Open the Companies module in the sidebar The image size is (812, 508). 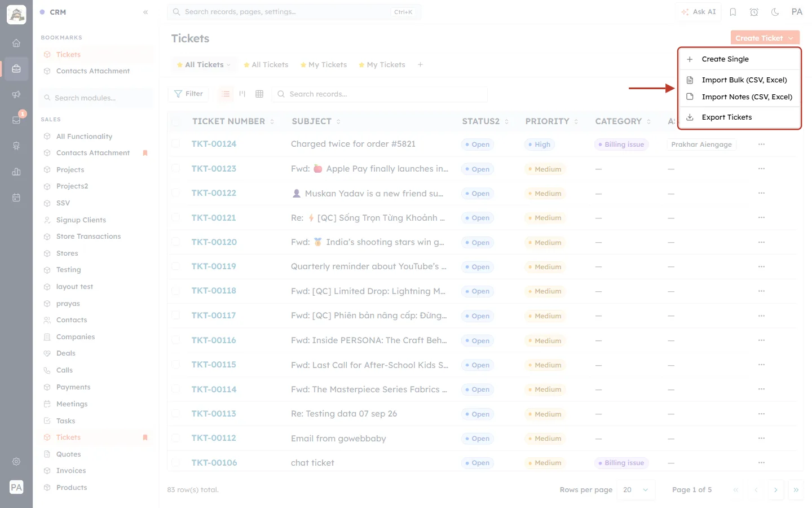[x=76, y=337]
